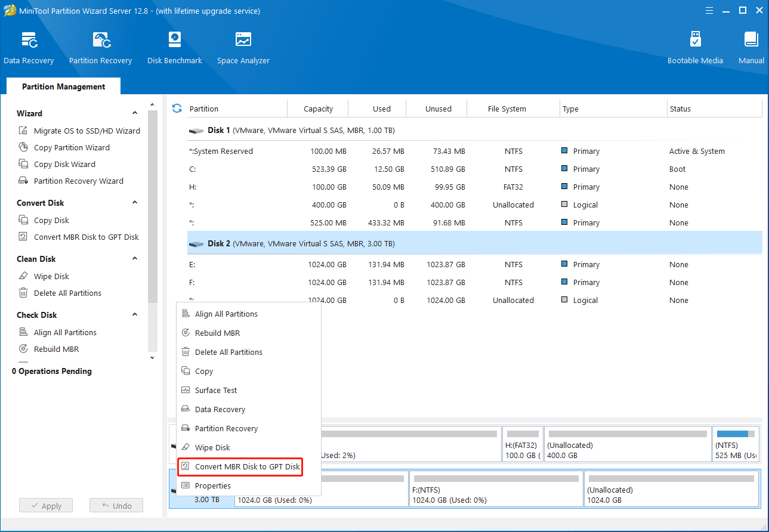Choose Convert MBR Disk to GPT Disk in the sidebar
Viewport: 769px width, 532px height.
coord(78,237)
